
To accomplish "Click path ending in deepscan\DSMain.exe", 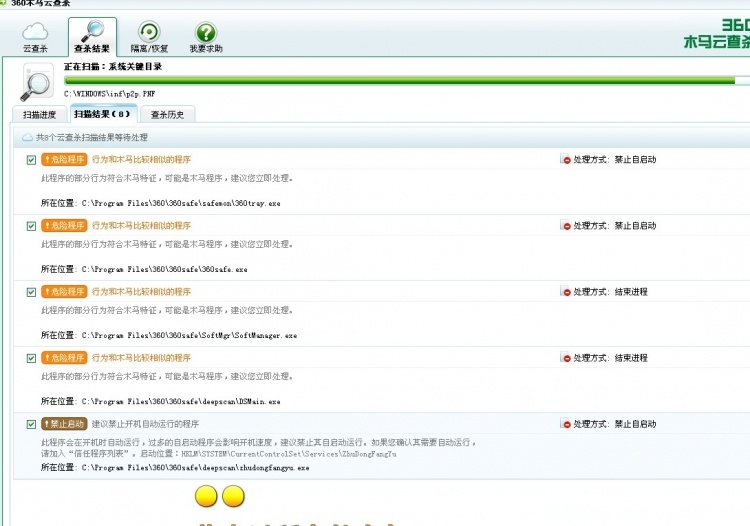I will (x=181, y=402).
